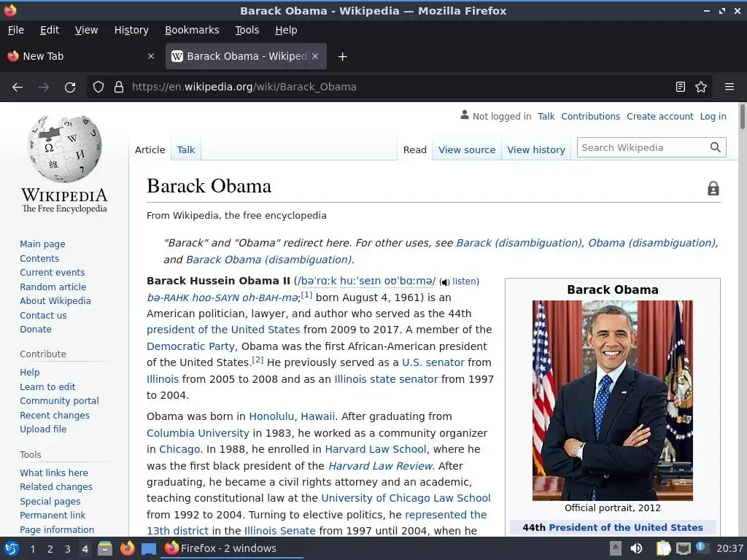Click the clipboard tray icon
Viewport: 747px width, 560px height.
(x=663, y=548)
